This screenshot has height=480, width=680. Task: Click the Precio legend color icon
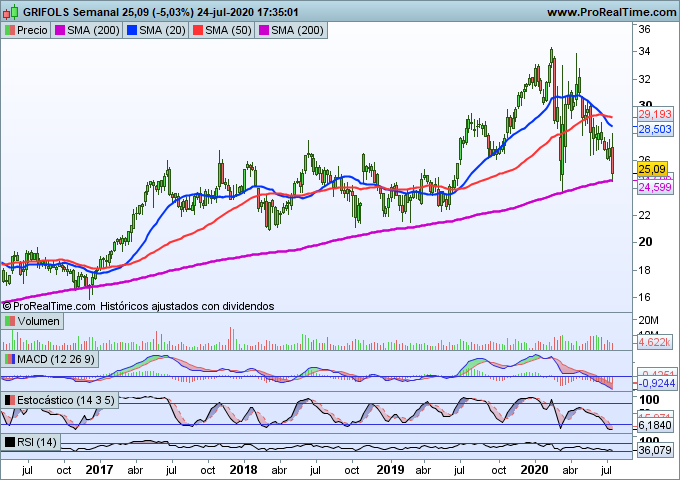click(10, 31)
